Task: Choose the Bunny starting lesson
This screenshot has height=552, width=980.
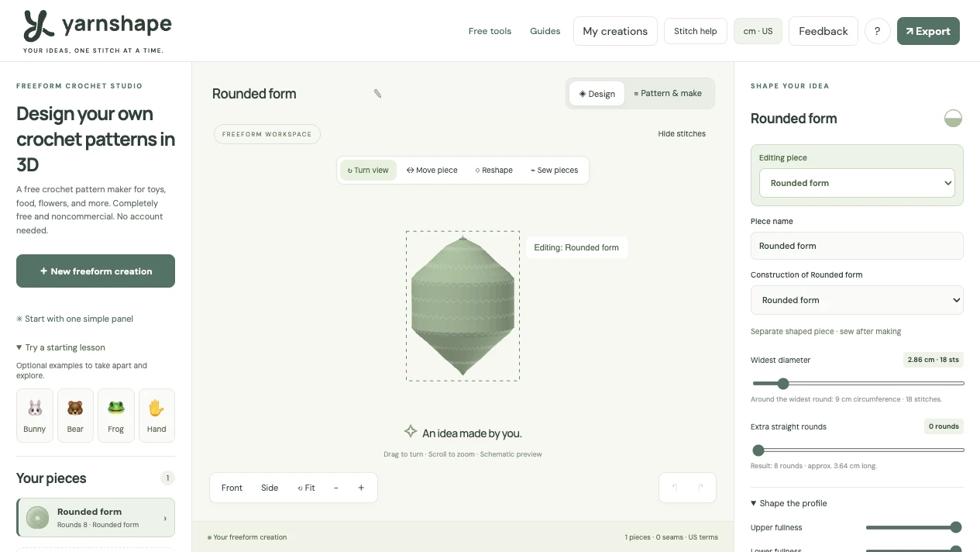Action: pyautogui.click(x=35, y=416)
